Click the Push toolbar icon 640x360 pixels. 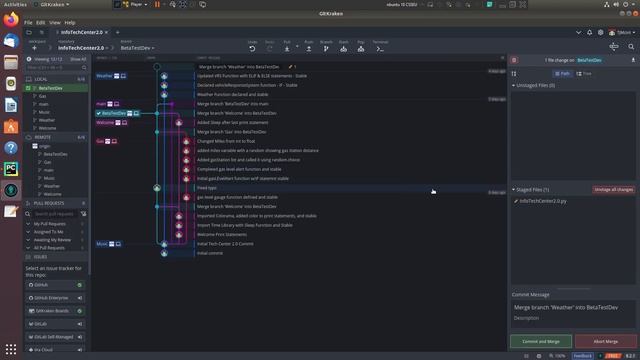click(309, 49)
